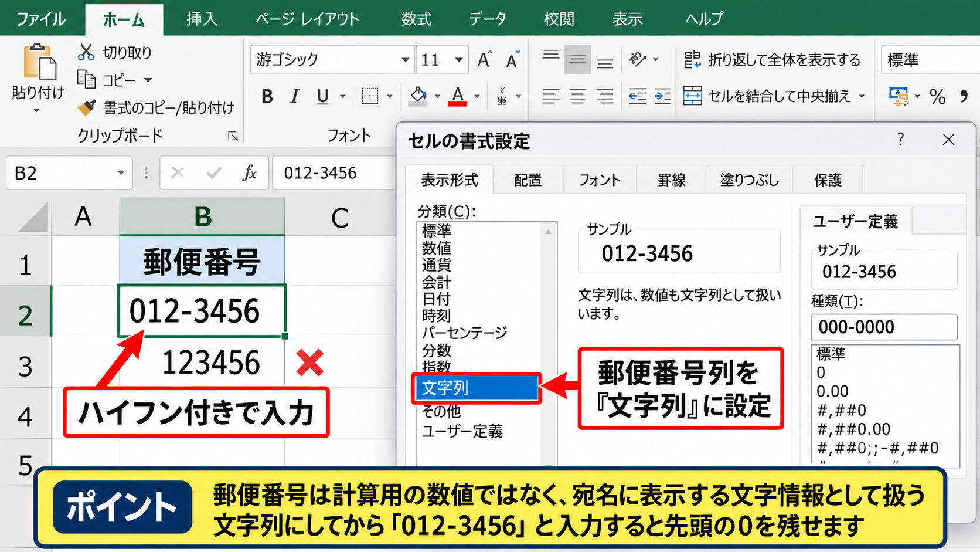The image size is (980, 552).
Task: Switch to the 罫線 tab in dialog
Action: click(671, 180)
